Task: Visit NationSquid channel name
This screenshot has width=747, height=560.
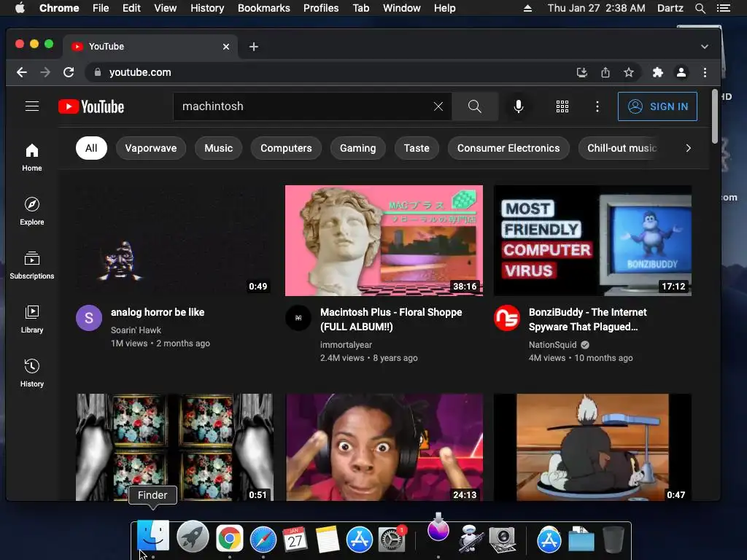Action: click(553, 345)
